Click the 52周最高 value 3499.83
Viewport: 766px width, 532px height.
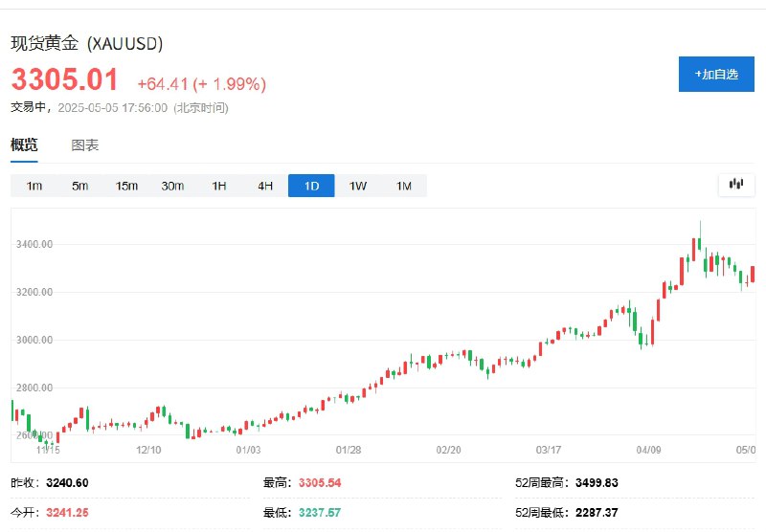pos(597,483)
